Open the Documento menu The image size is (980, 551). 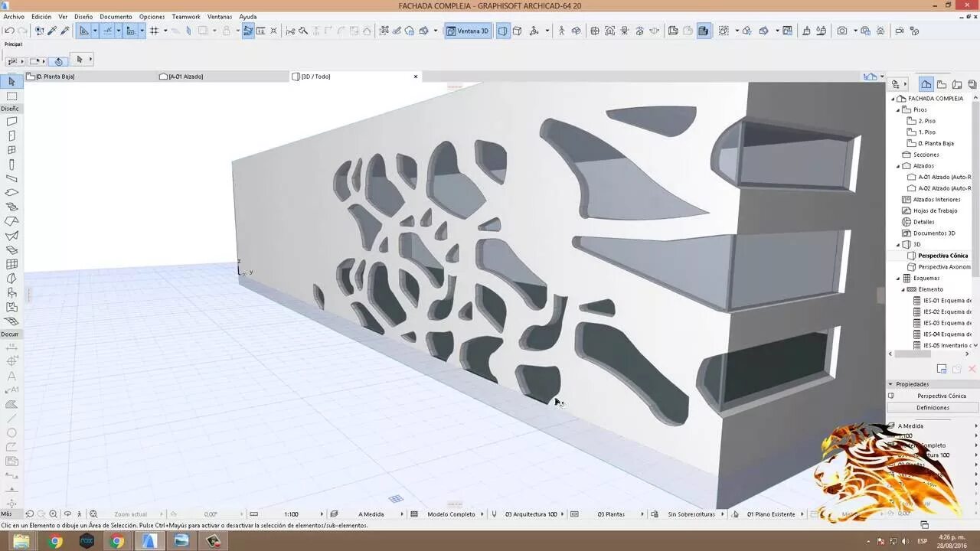[x=116, y=16]
